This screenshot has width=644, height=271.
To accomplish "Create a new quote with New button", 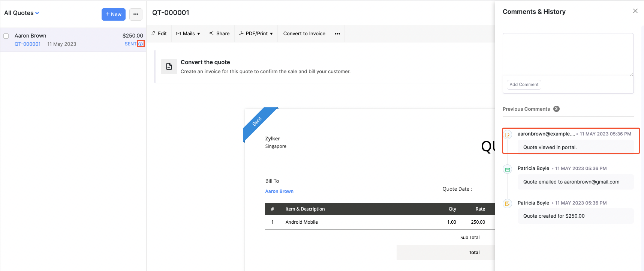I will 113,14.
